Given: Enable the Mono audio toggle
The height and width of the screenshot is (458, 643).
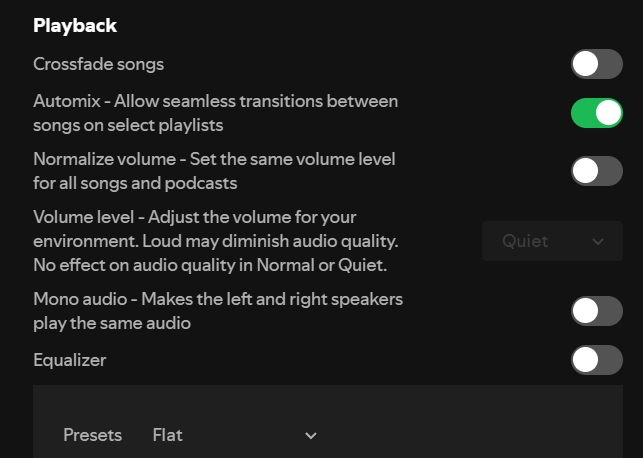Looking at the screenshot, I should [x=596, y=311].
